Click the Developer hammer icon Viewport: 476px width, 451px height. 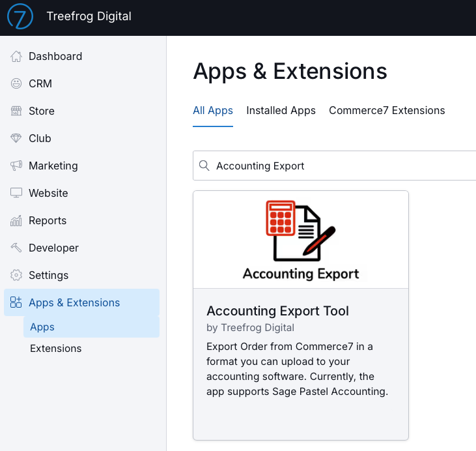[x=16, y=248]
